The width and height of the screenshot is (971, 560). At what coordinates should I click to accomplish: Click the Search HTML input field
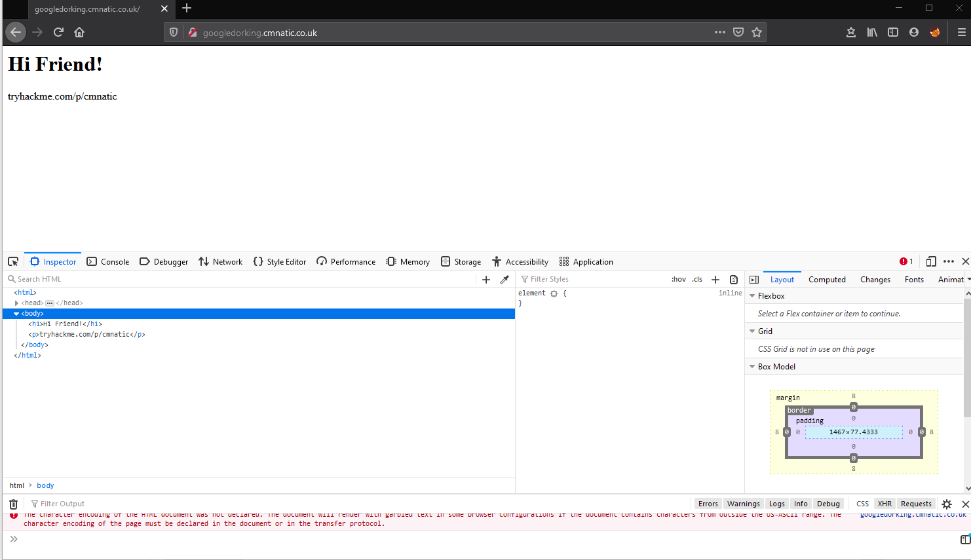pos(242,279)
